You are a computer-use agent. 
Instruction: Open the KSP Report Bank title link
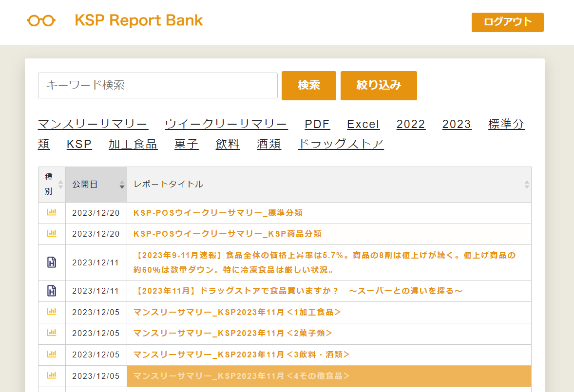[x=139, y=20]
